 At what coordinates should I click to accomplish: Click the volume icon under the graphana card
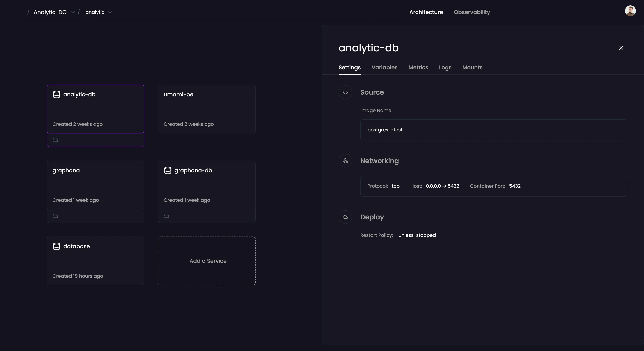55,216
